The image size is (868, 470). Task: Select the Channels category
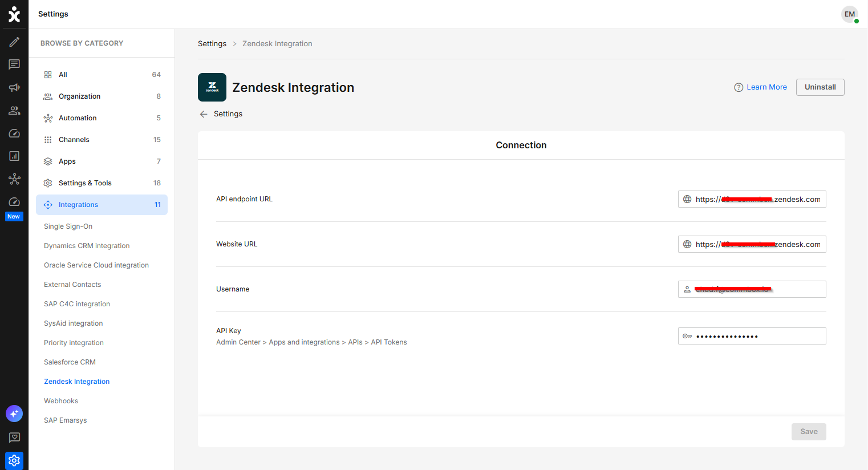(102, 140)
